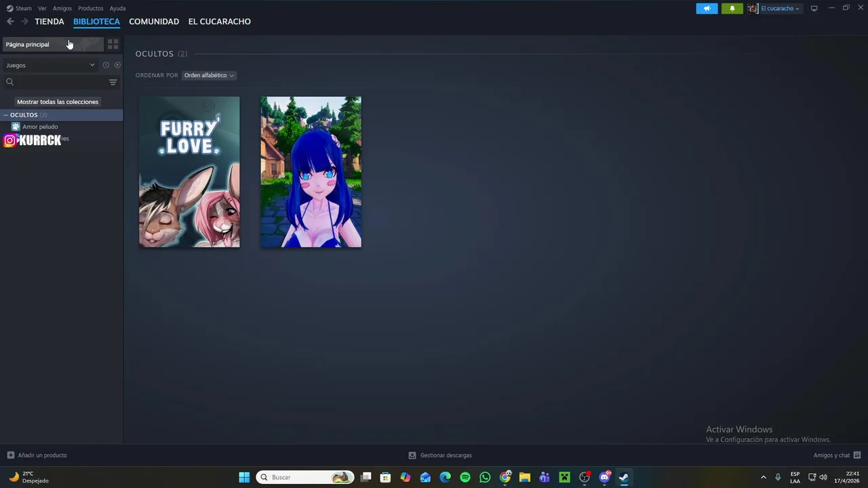868x488 pixels.
Task: Open the Ver menu
Action: (42, 8)
